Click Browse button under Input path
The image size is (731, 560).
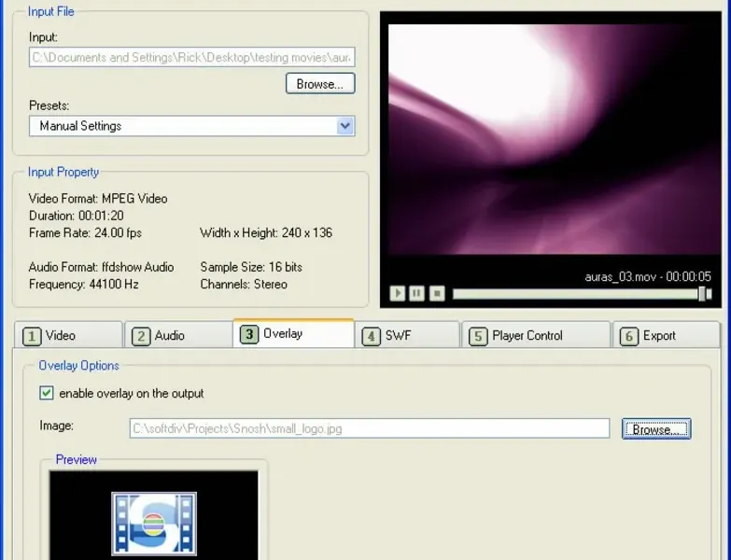click(x=320, y=83)
